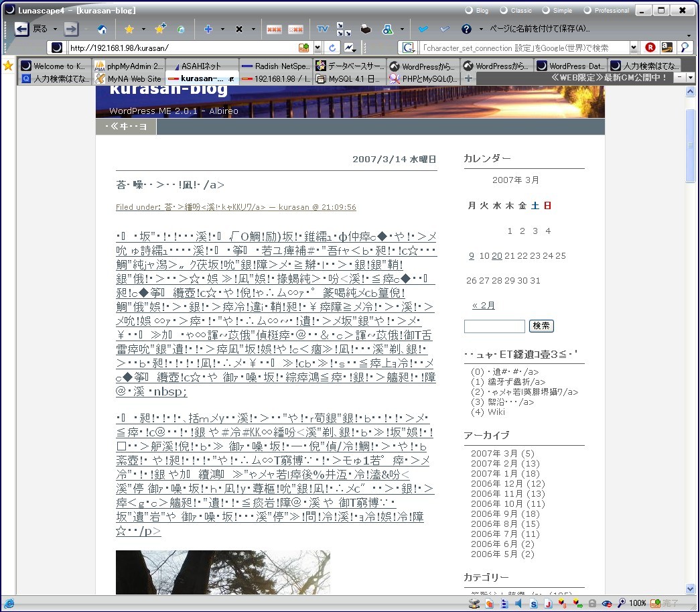Click the blue S script icon in status bar

533,604
